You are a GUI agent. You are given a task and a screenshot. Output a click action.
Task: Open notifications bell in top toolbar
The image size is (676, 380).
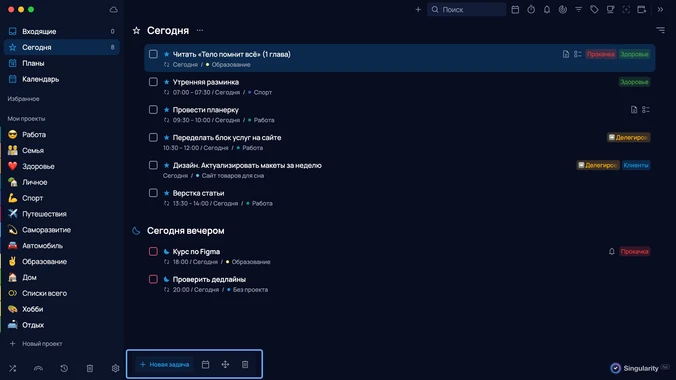(547, 9)
